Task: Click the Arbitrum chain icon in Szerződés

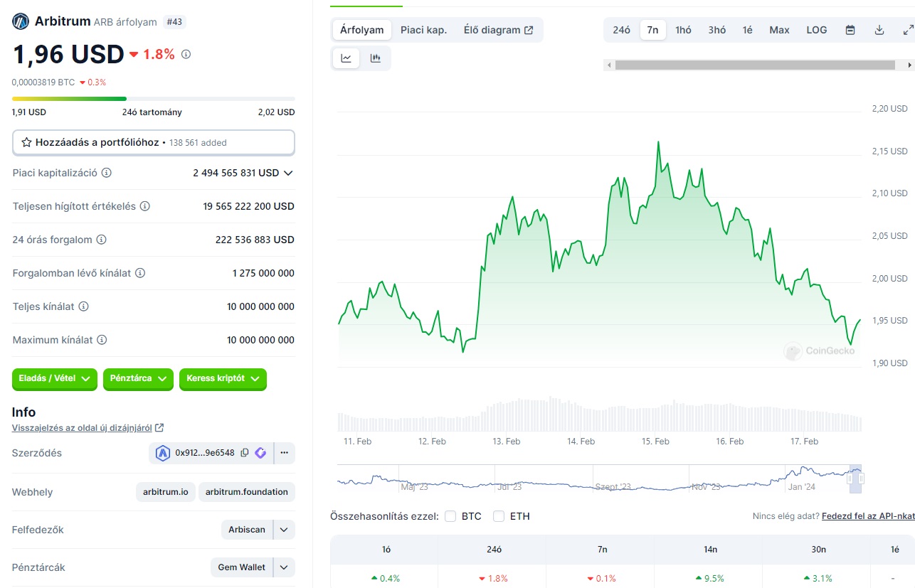Action: click(x=163, y=453)
